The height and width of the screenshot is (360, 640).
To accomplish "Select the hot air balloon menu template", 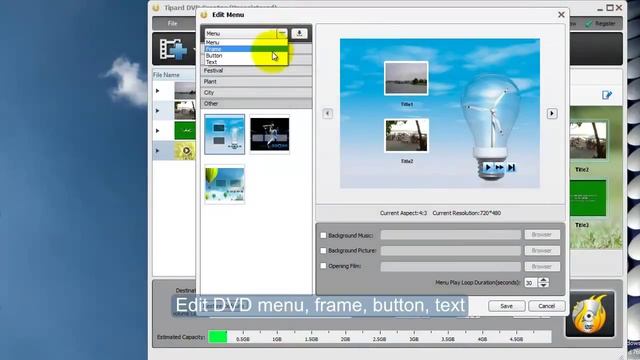I will click(224, 184).
